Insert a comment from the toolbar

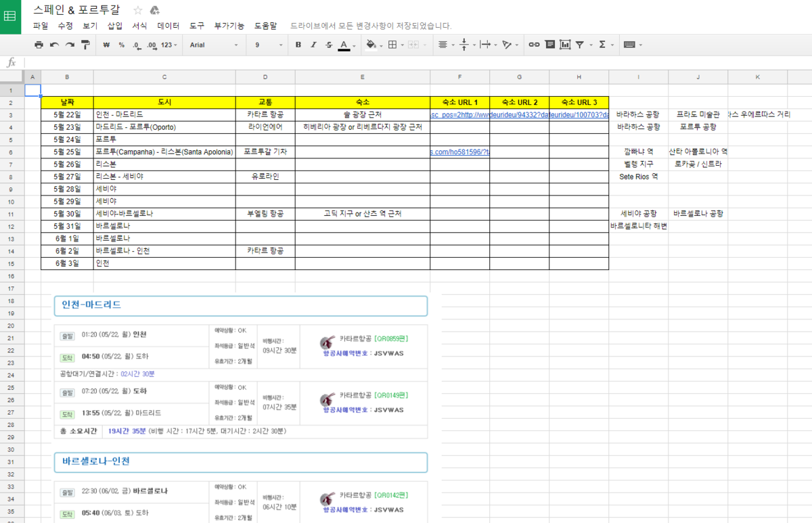point(549,45)
